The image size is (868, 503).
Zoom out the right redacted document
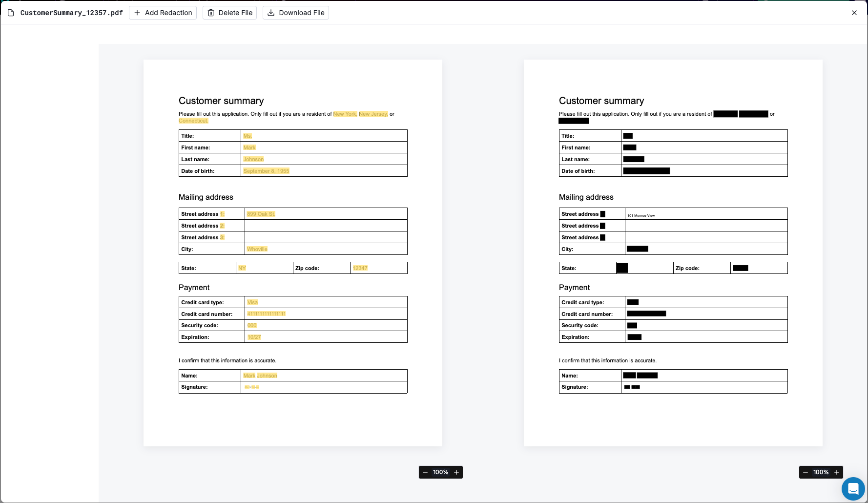click(806, 472)
